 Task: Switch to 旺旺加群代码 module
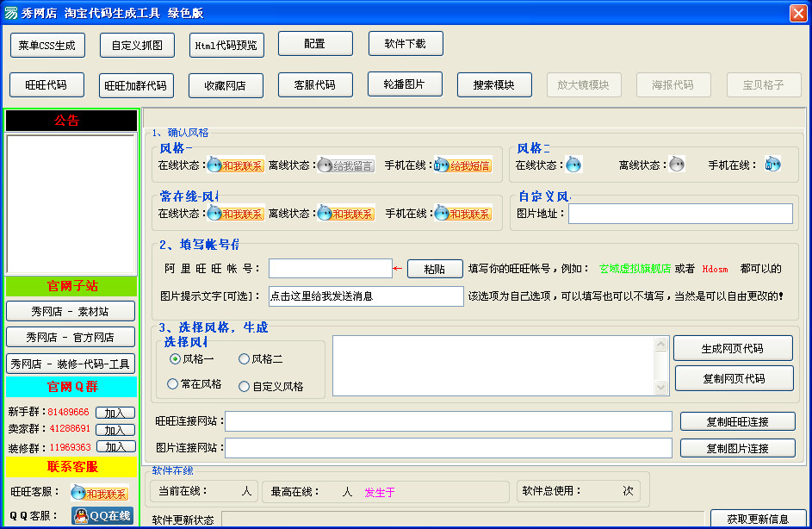(x=136, y=86)
